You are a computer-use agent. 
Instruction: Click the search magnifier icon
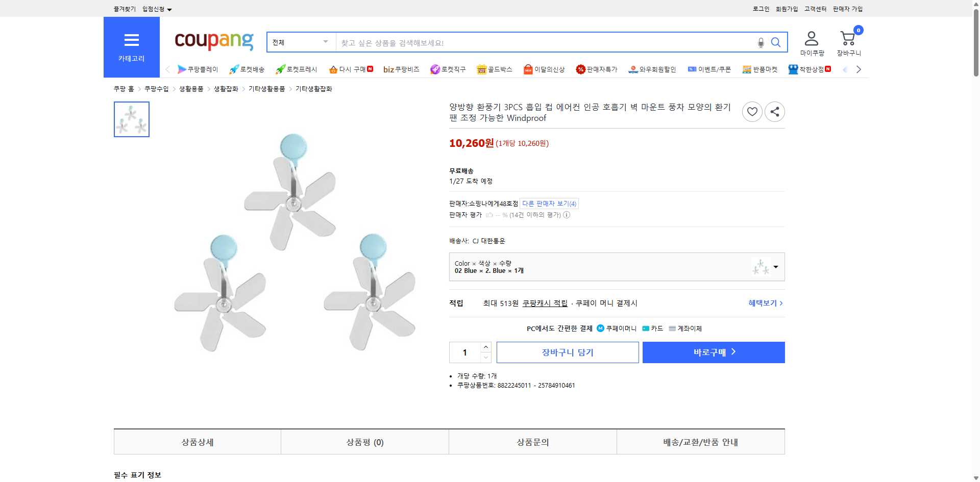[x=775, y=42]
